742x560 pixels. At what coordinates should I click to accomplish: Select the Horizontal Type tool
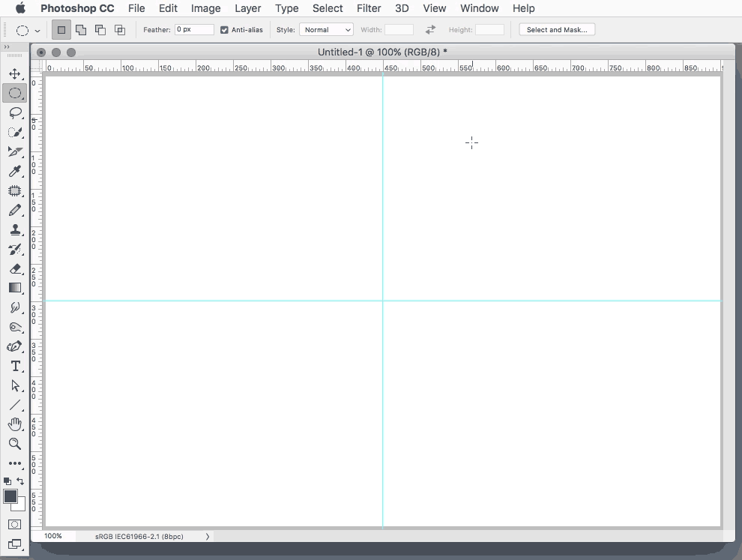tap(15, 366)
